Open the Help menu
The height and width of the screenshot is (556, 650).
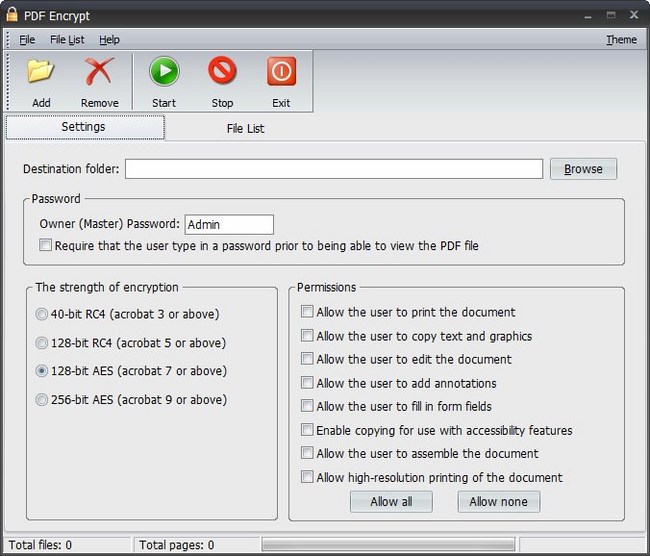[109, 40]
